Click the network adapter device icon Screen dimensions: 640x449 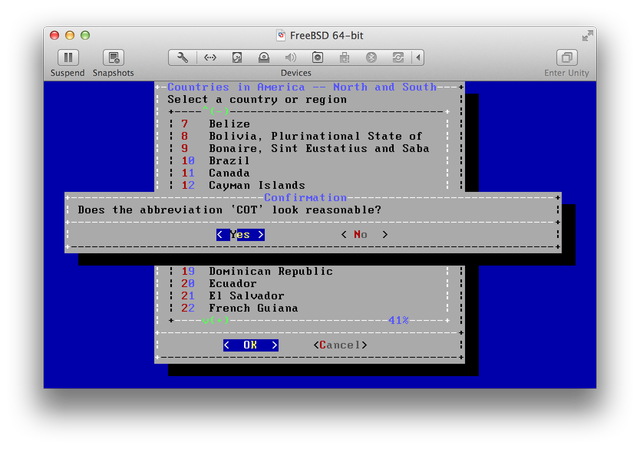pyautogui.click(x=210, y=58)
